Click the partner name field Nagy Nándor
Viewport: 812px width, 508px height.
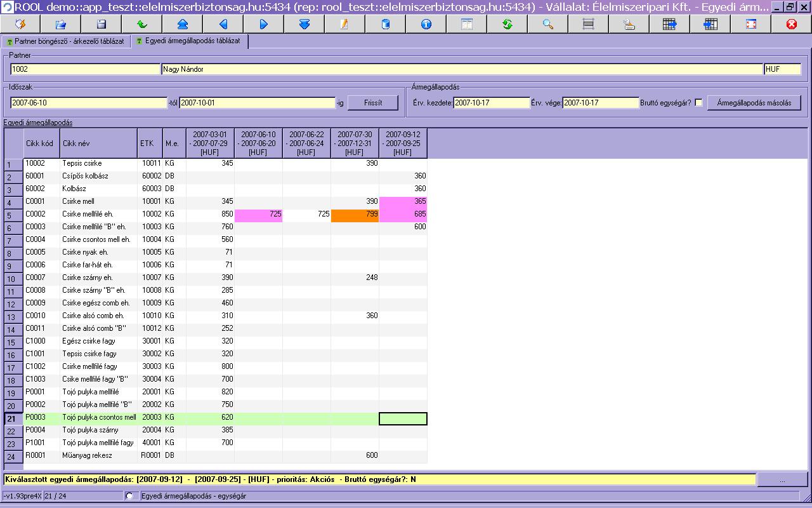462,69
